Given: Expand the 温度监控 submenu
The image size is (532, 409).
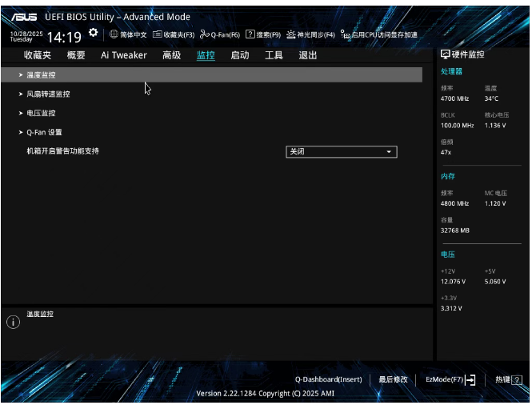Looking at the screenshot, I should click(x=42, y=74).
